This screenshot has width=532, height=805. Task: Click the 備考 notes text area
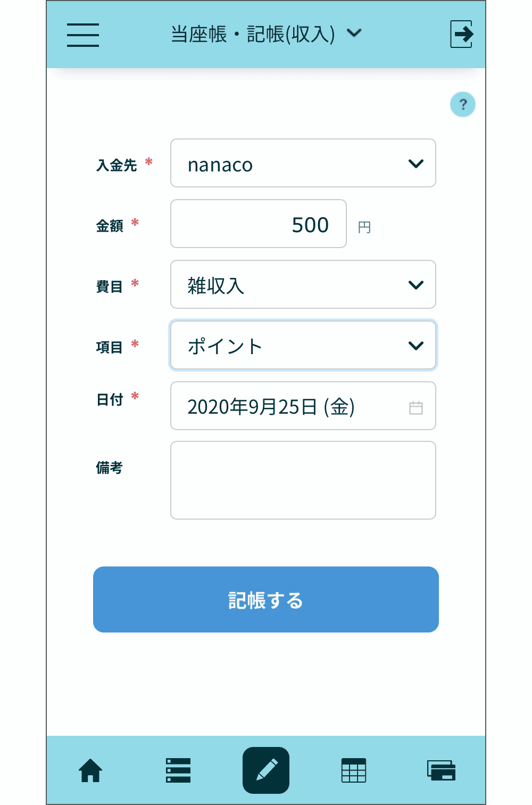click(x=303, y=480)
